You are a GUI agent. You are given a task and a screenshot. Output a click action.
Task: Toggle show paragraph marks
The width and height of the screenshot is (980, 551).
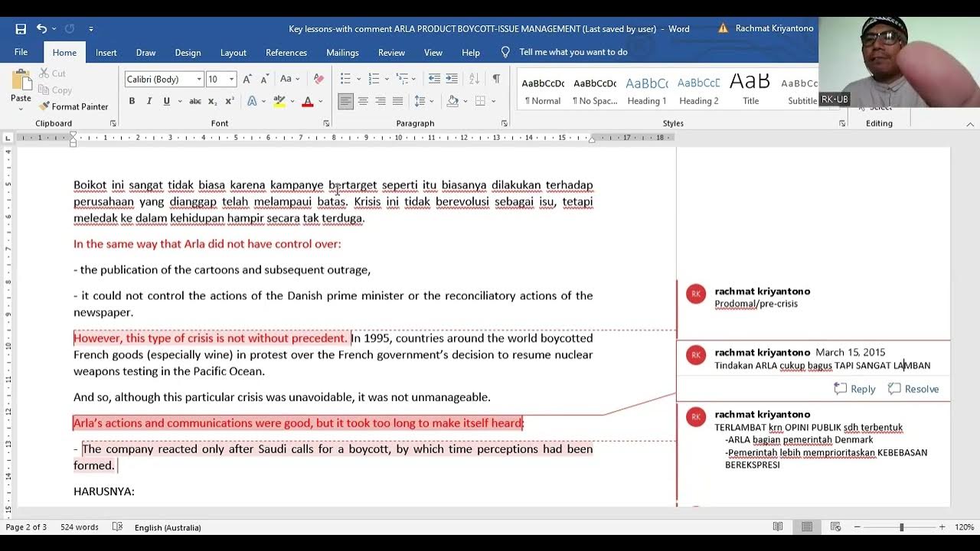pyautogui.click(x=496, y=79)
